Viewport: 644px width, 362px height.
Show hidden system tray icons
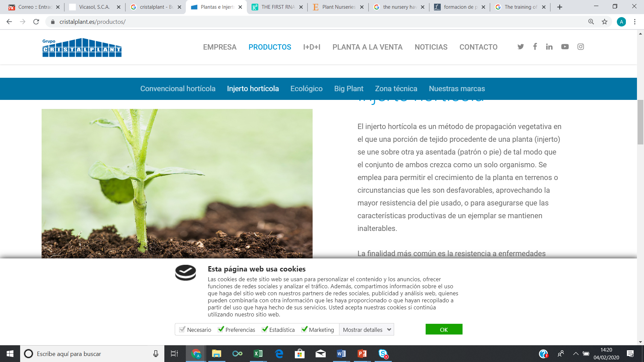576,354
